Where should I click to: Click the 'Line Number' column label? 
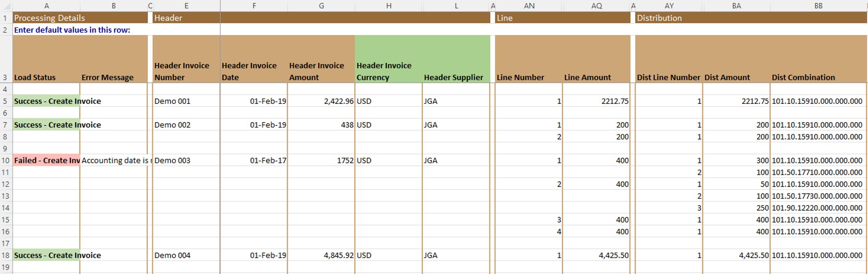point(520,77)
